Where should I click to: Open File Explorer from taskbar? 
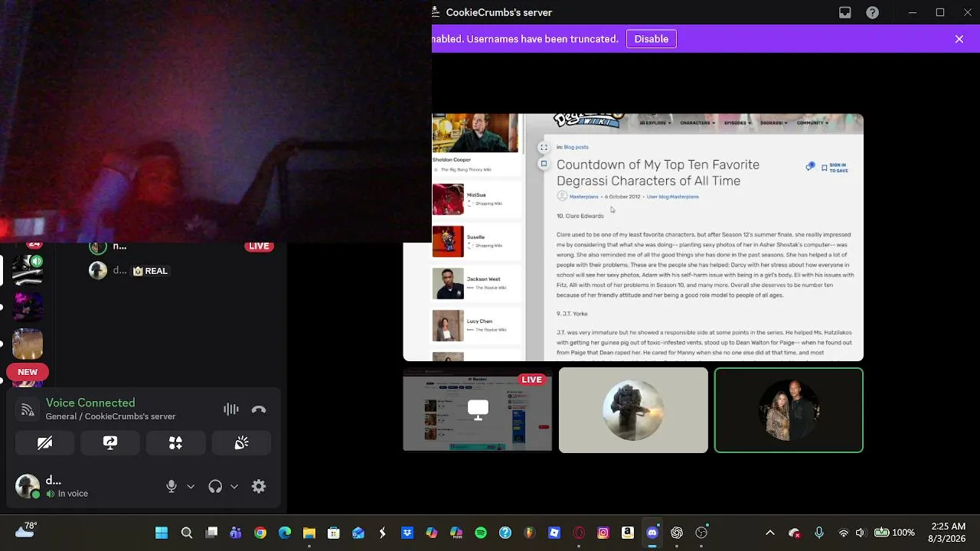click(309, 533)
